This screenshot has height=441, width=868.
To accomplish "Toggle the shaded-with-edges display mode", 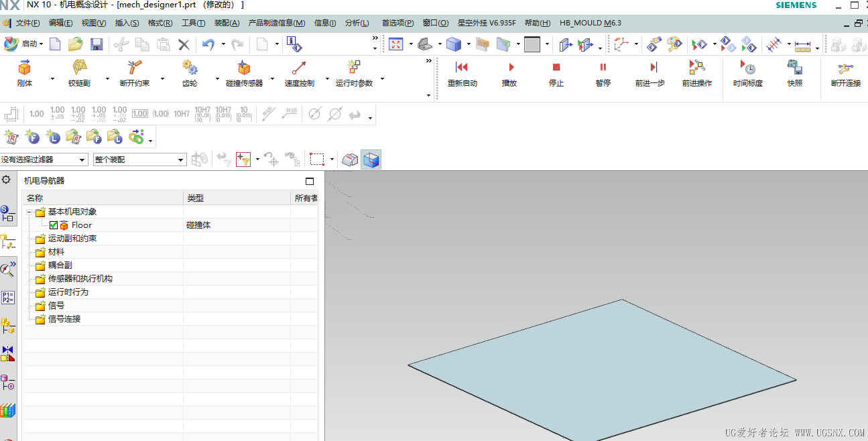I will click(x=371, y=159).
